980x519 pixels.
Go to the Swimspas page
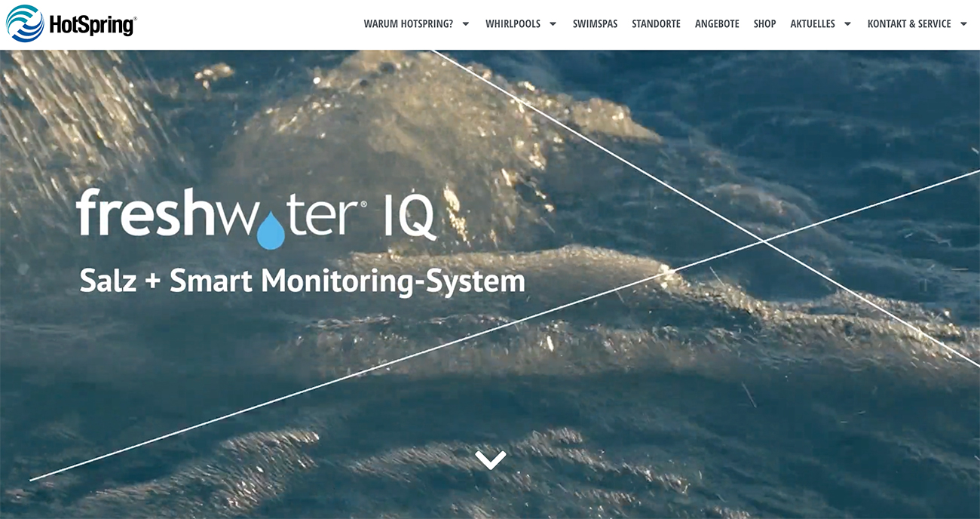595,24
